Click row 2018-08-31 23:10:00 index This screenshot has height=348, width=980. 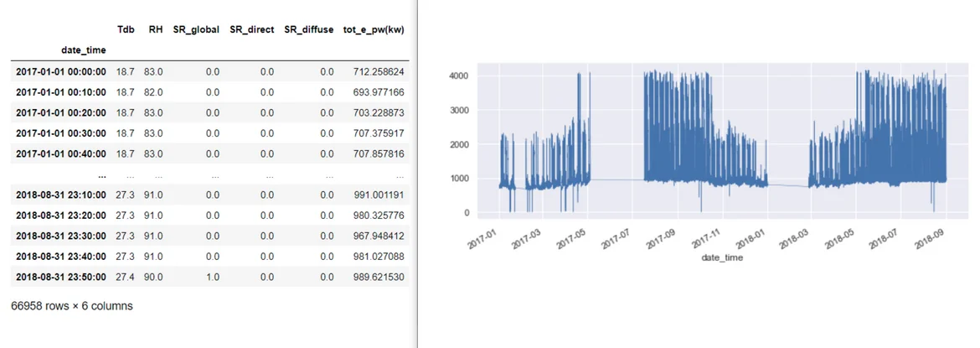[61, 195]
